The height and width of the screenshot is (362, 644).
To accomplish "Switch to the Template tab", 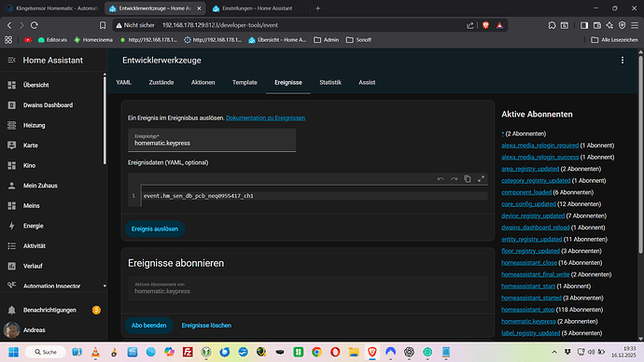I will point(245,82).
